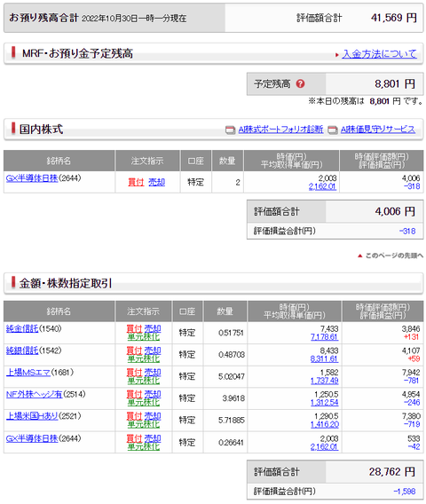The image size is (426, 504).
Task: Click 買付 for GX半導体日株 in 国内株式
Action: [x=136, y=182]
